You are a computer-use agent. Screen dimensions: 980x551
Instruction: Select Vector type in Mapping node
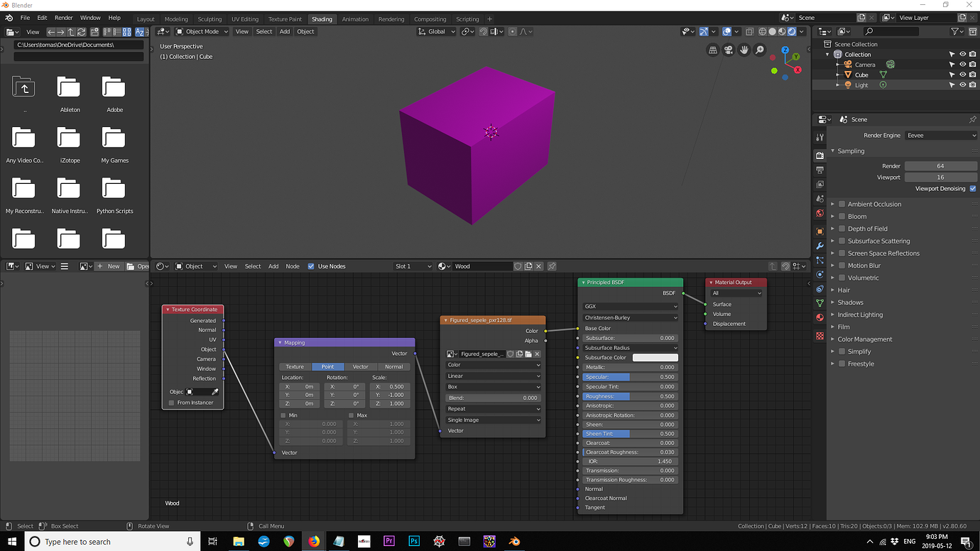point(361,367)
